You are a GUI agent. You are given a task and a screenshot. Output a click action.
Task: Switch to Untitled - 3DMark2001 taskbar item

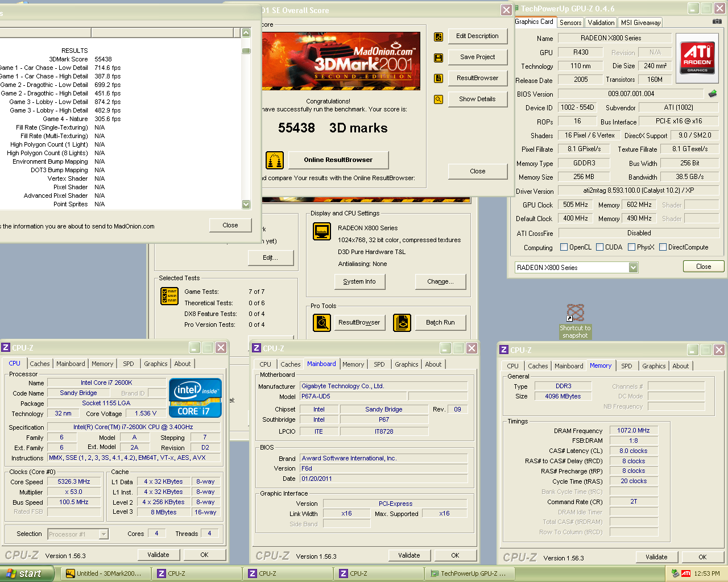coord(106,573)
